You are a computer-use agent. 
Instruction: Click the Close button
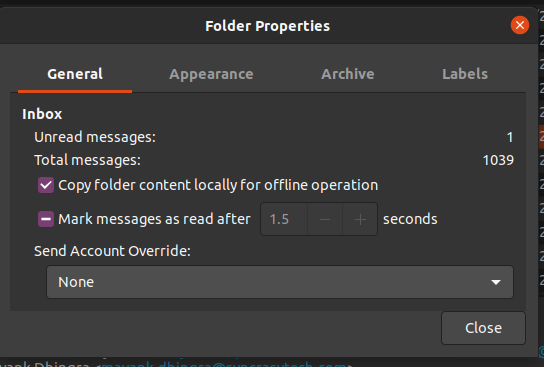pos(483,328)
